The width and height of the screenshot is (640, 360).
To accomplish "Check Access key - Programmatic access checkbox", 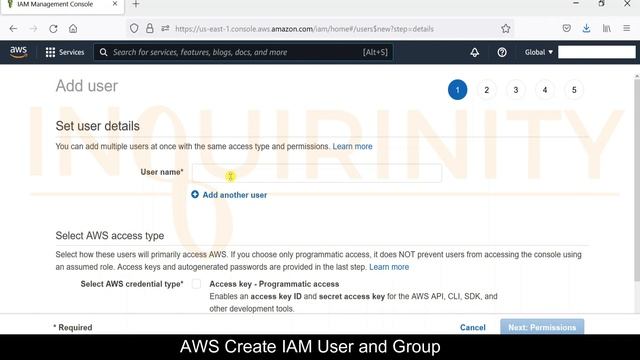I will (196, 284).
